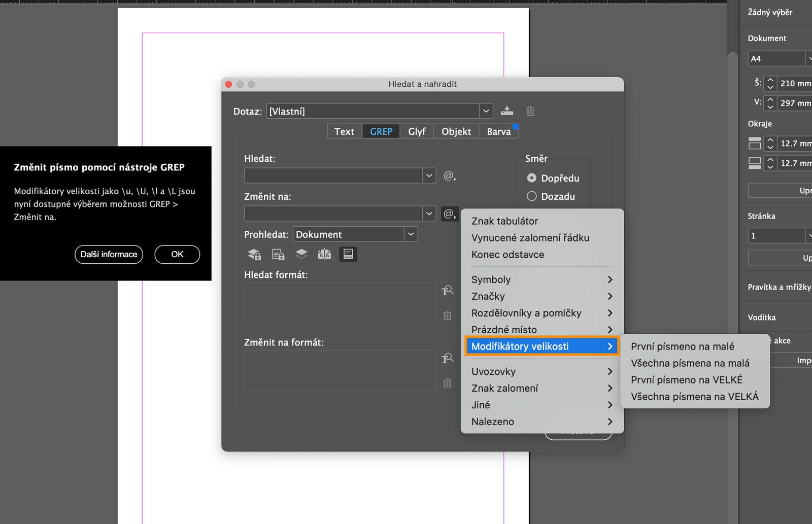Click into the Hledat search input field
Image resolution: width=812 pixels, height=524 pixels.
tap(333, 176)
